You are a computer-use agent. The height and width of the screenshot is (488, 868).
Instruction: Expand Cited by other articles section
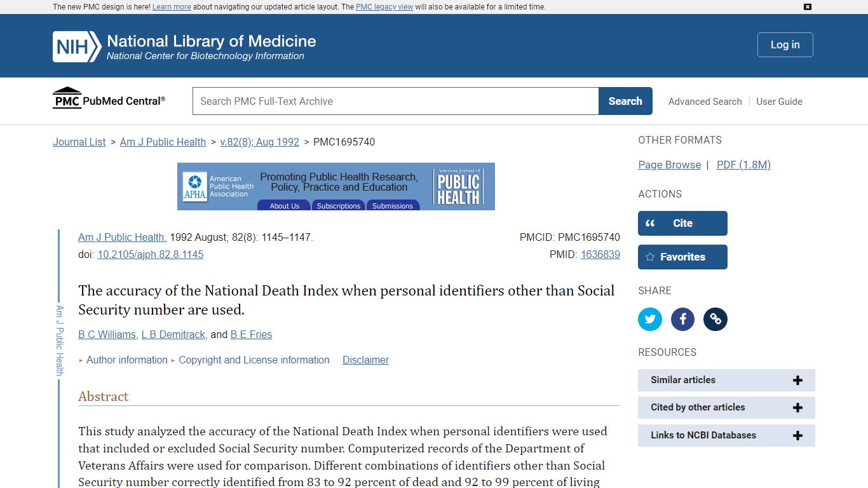(726, 407)
